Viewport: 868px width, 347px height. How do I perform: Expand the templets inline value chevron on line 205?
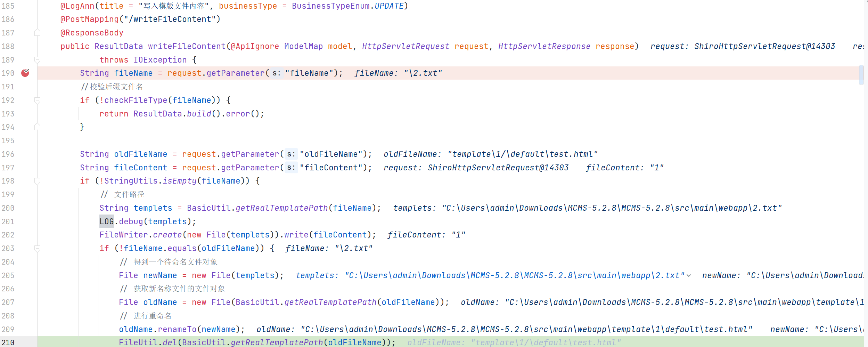point(689,276)
